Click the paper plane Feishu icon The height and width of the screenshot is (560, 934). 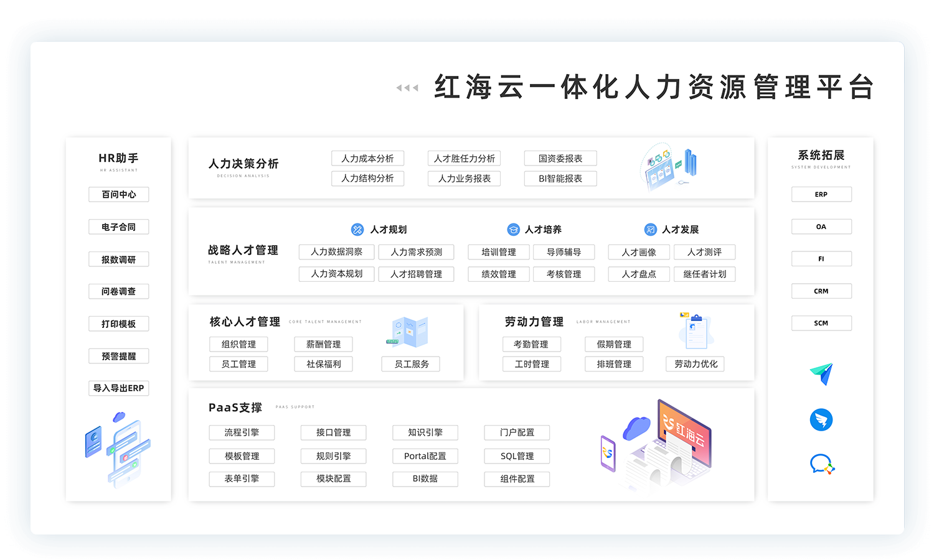[x=821, y=374]
